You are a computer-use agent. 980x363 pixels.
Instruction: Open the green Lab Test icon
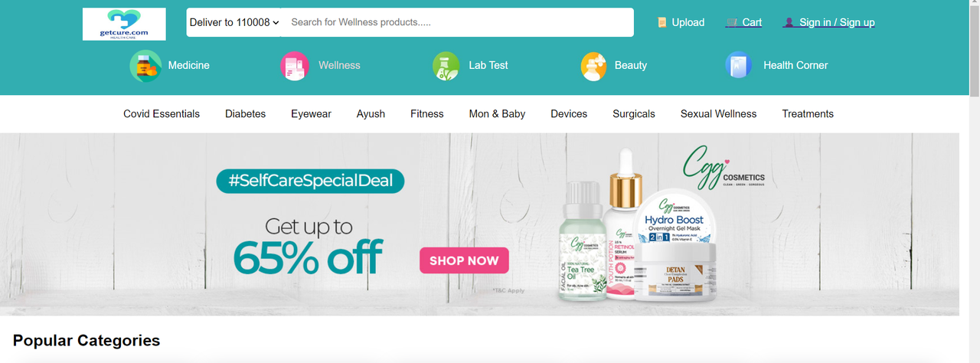pyautogui.click(x=446, y=66)
